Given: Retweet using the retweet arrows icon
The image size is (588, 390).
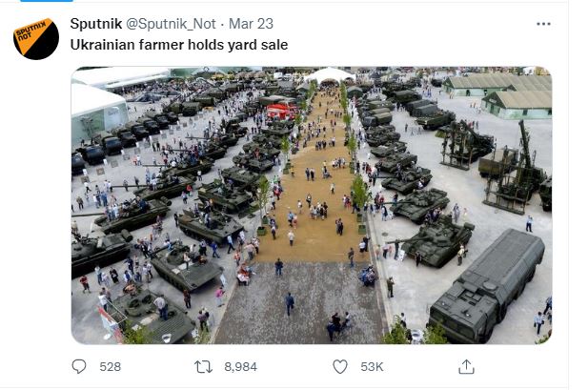Looking at the screenshot, I should [203, 366].
